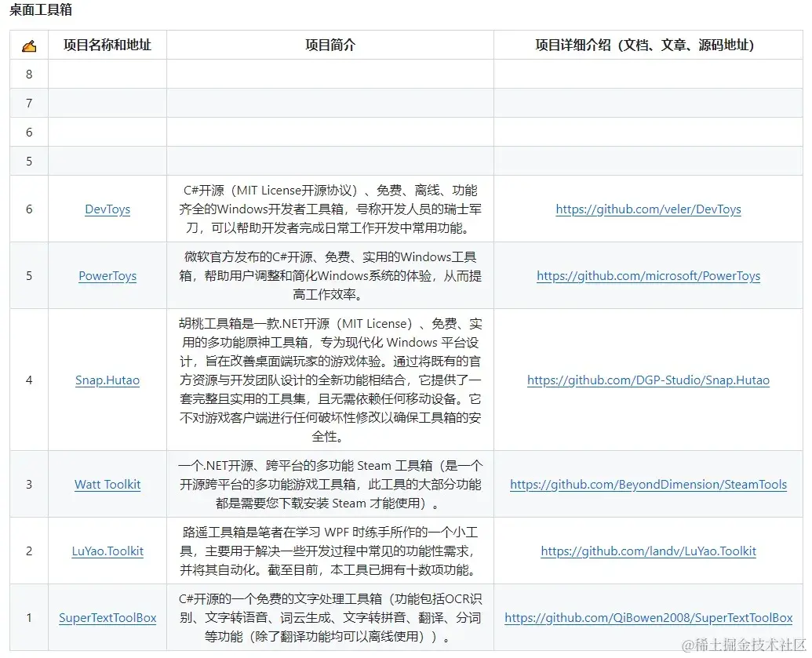Visit the microsoft/PowerToys GitHub URL
The width and height of the screenshot is (812, 658).
(648, 276)
